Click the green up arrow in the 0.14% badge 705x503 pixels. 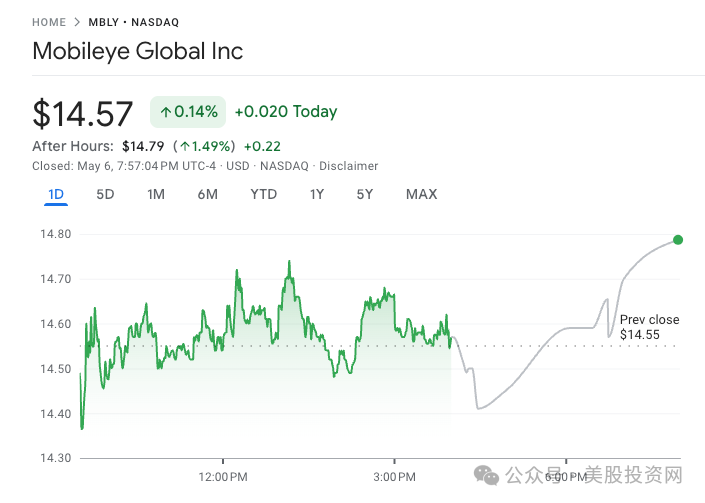pos(165,112)
